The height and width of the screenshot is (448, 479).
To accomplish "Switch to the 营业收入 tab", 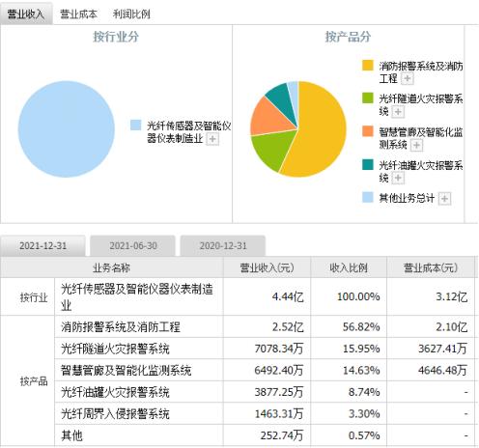I will pyautogui.click(x=26, y=14).
